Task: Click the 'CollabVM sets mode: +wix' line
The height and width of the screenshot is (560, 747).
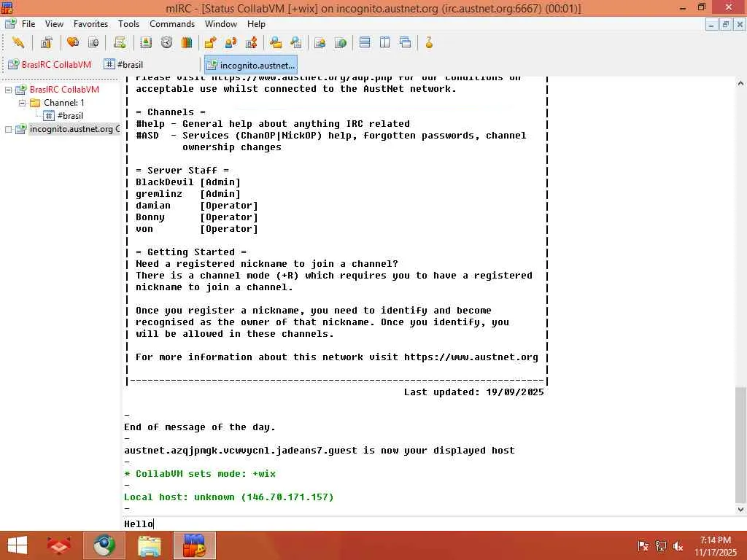Action: click(x=200, y=474)
